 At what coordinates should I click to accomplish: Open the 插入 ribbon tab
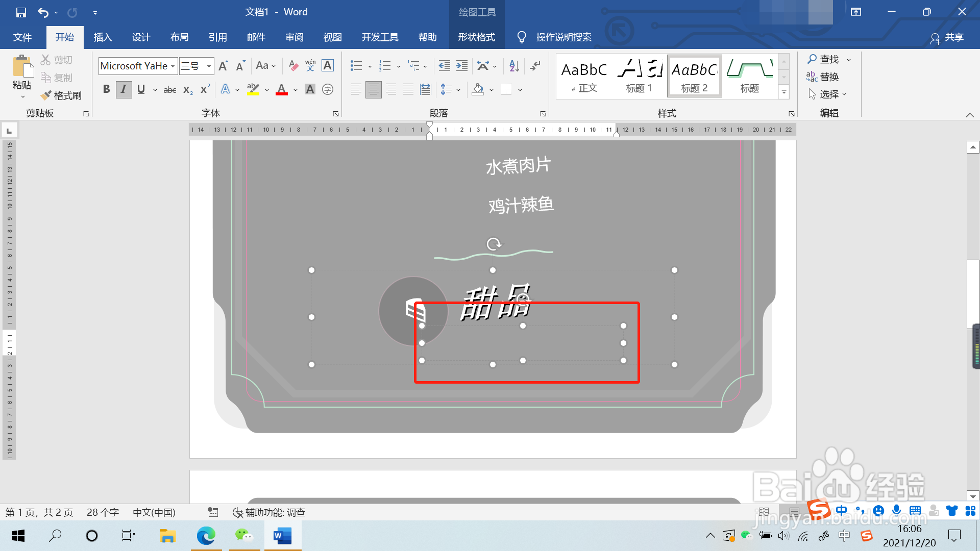[103, 37]
